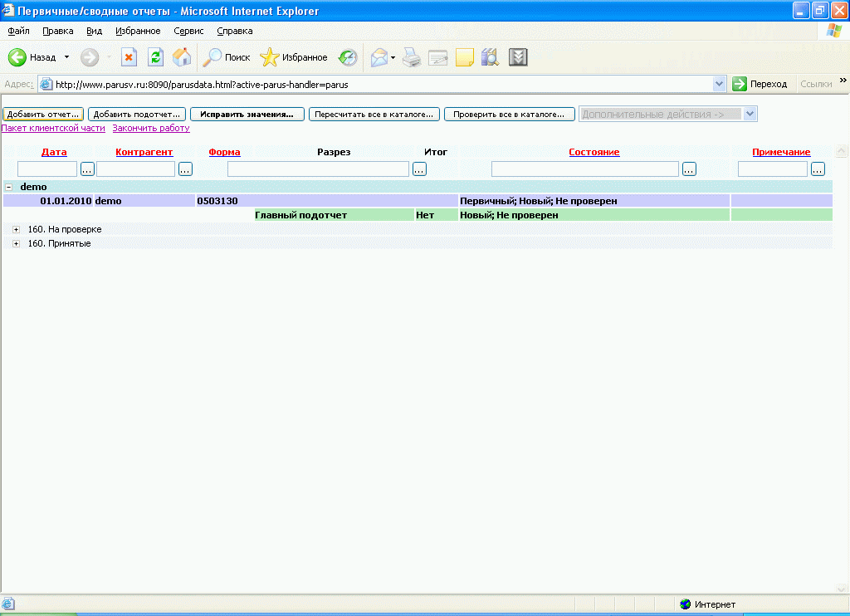The image size is (850, 616).
Task: Open the Файл menu
Action: point(18,31)
